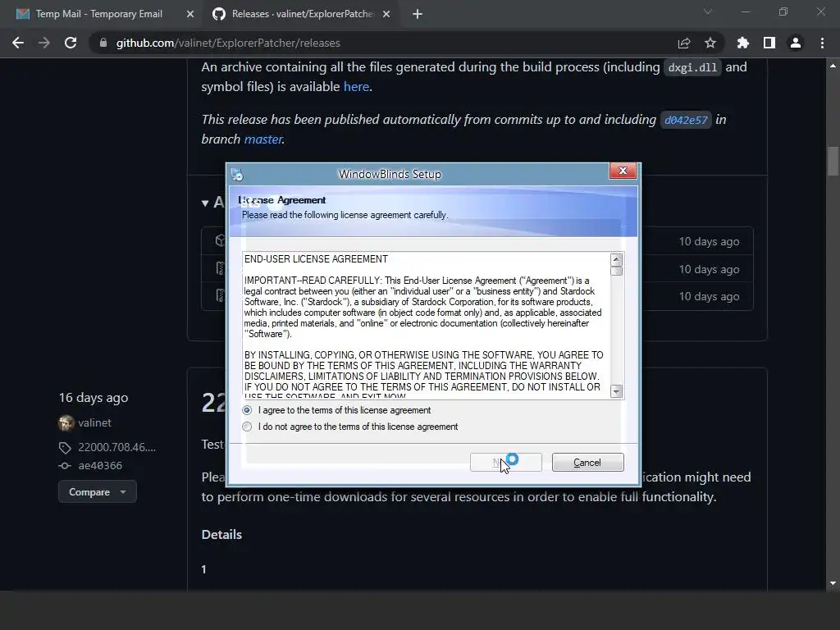The image size is (840, 630).
Task: Click the '16 days ago' timestamp
Action: [x=94, y=398]
